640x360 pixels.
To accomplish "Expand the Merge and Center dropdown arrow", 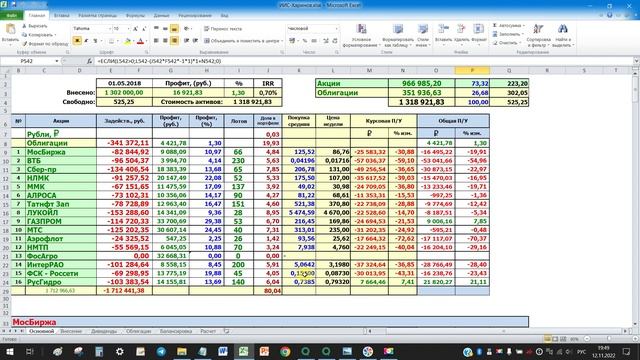I will 282,41.
